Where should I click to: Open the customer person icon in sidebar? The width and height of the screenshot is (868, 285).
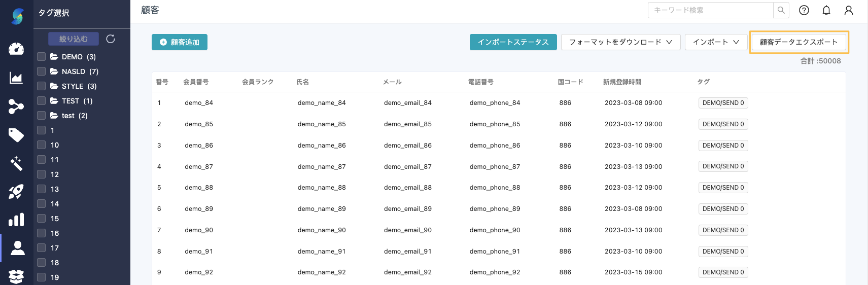point(17,248)
